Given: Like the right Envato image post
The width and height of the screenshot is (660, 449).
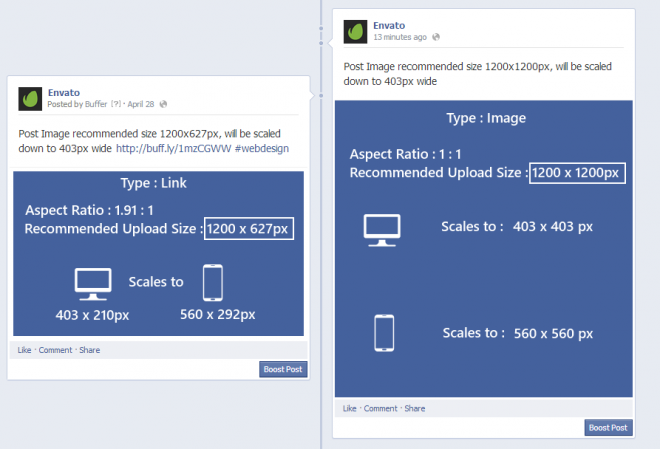Looking at the screenshot, I should [349, 409].
